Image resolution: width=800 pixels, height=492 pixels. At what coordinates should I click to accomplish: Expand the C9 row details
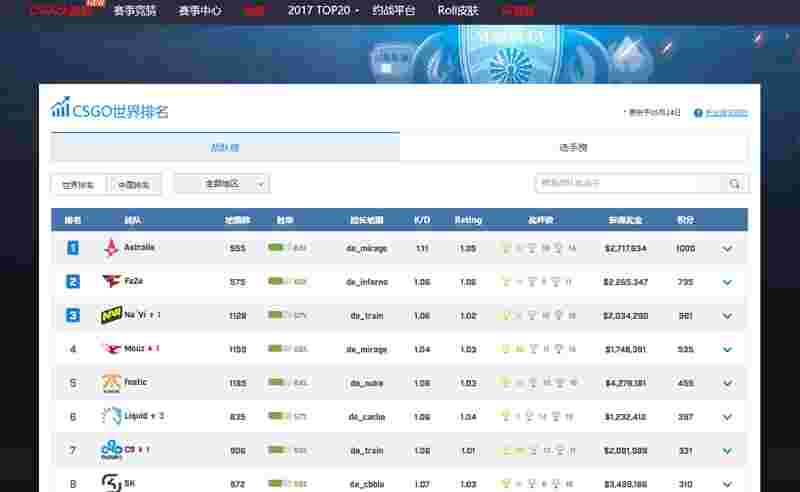(728, 451)
